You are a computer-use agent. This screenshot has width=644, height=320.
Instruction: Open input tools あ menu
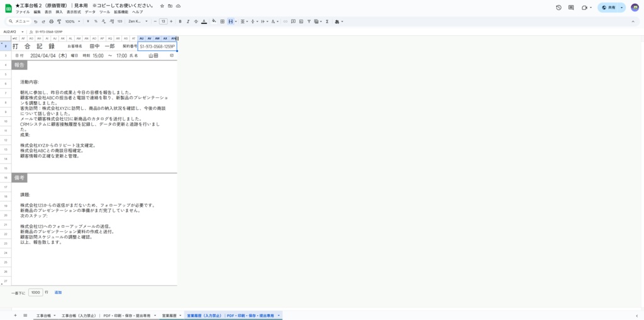(x=339, y=21)
